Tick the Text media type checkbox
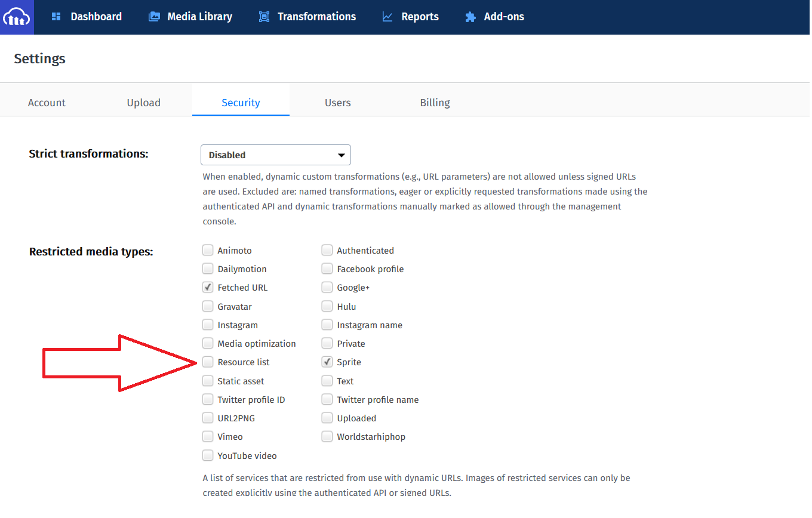The height and width of the screenshot is (518, 812). coord(327,381)
